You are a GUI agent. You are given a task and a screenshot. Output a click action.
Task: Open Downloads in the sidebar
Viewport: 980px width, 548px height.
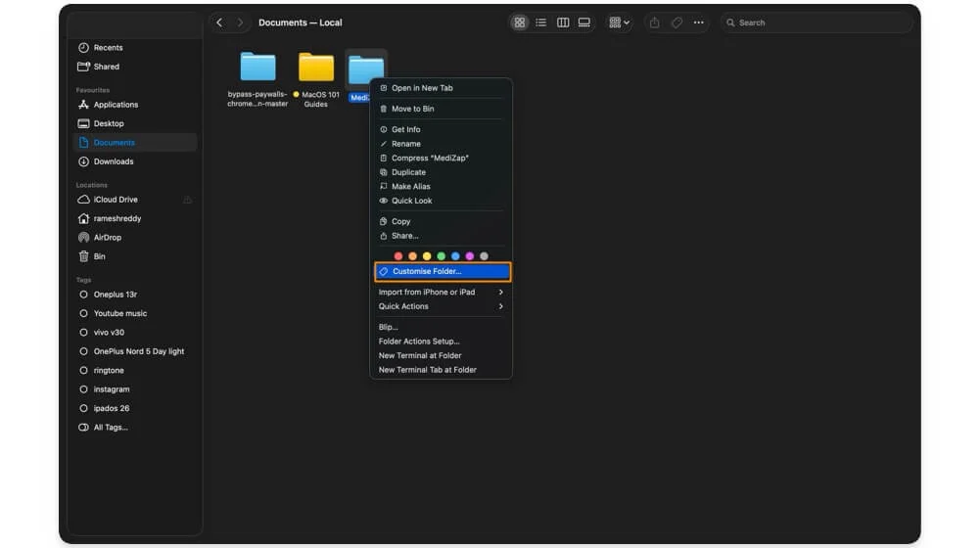pos(113,161)
